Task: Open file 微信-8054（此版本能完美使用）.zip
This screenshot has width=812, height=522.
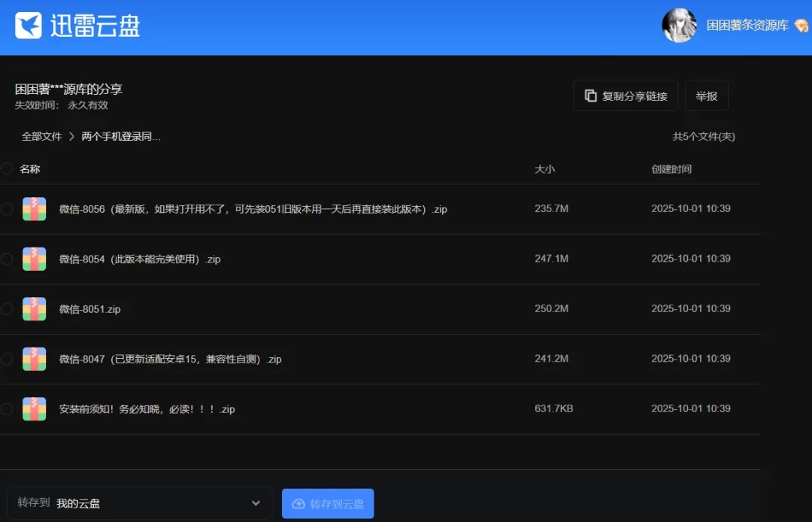Action: click(140, 259)
